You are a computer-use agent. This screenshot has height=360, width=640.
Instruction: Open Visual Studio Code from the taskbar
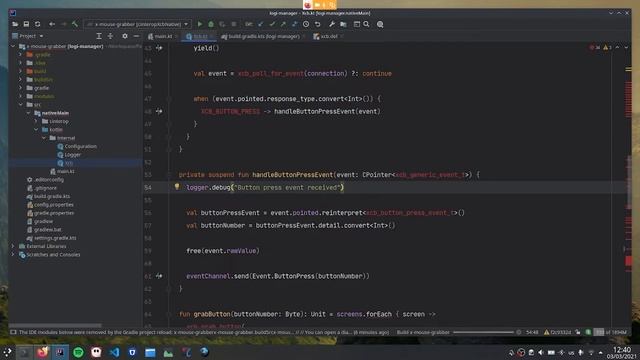(115, 352)
